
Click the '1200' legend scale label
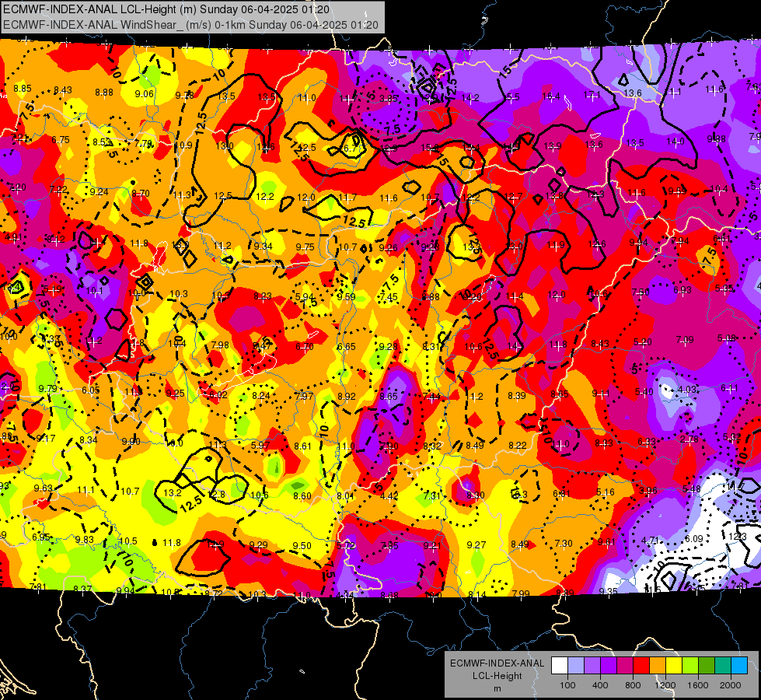click(665, 685)
